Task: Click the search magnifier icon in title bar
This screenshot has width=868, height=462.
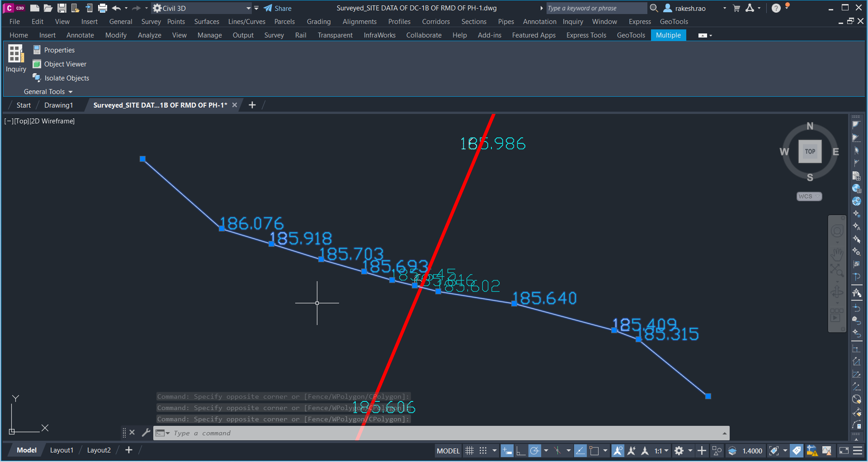Action: [x=654, y=8]
